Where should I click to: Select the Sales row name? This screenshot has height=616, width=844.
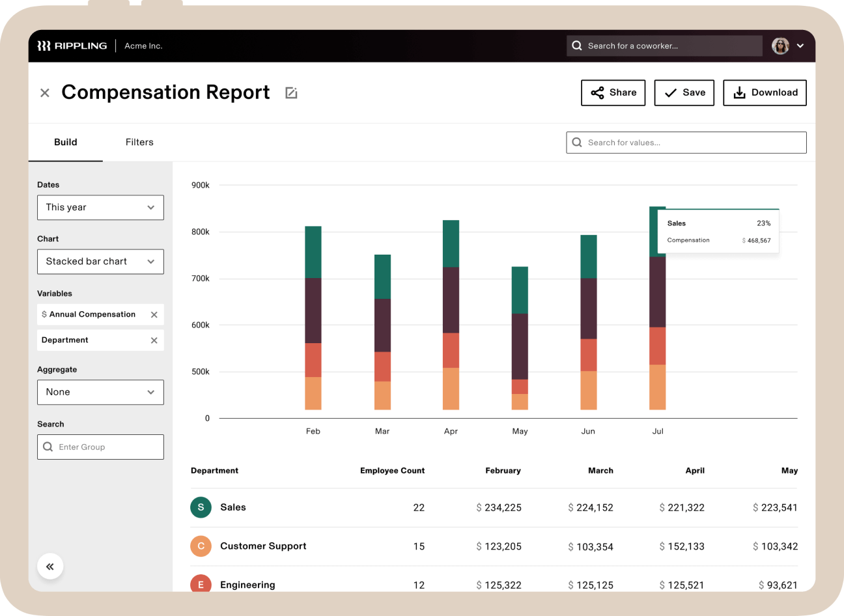point(233,507)
